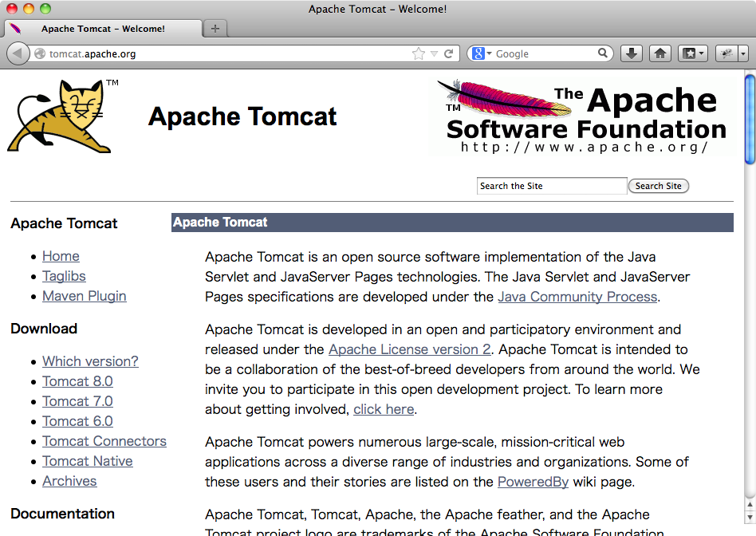Bookmark this page with the star icon
This screenshot has height=536, width=756.
(419, 53)
